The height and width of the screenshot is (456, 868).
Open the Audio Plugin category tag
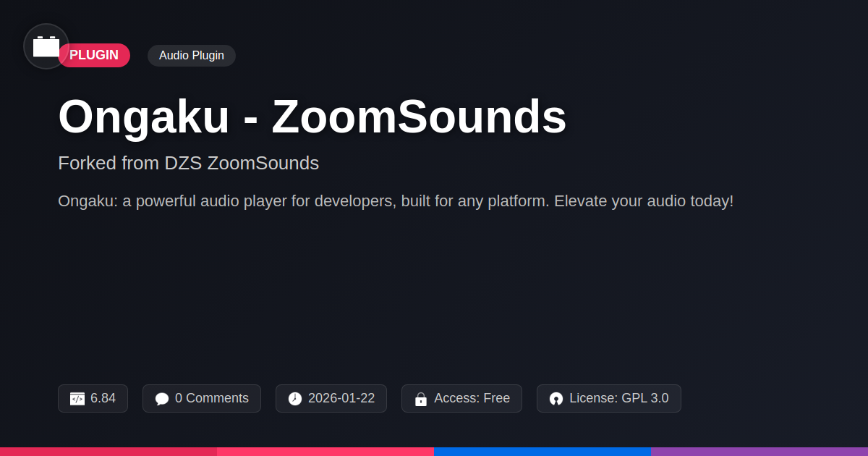[x=192, y=56]
